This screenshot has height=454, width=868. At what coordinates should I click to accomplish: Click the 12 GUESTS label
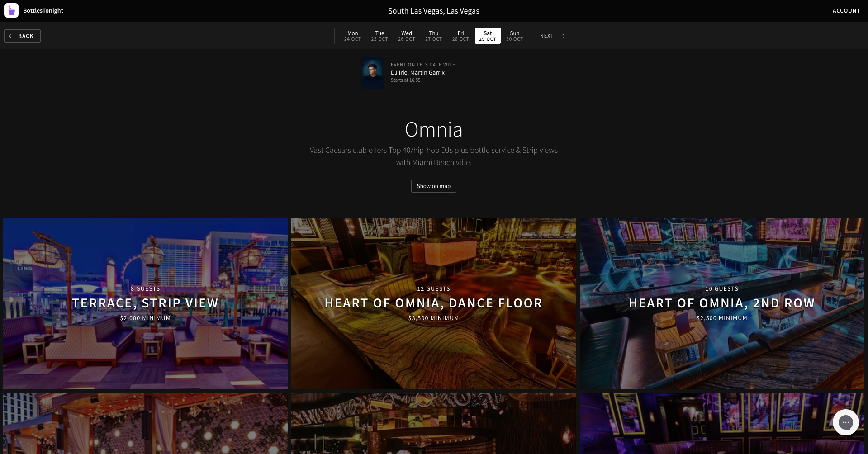click(x=433, y=289)
